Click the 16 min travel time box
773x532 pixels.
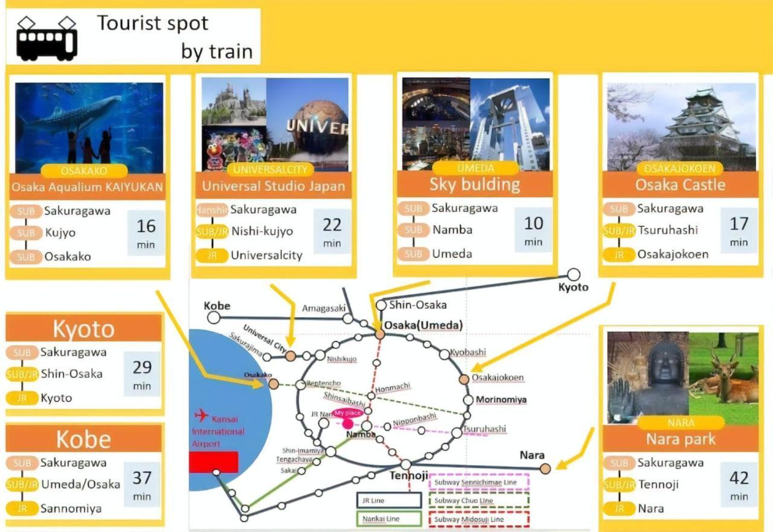pos(146,233)
